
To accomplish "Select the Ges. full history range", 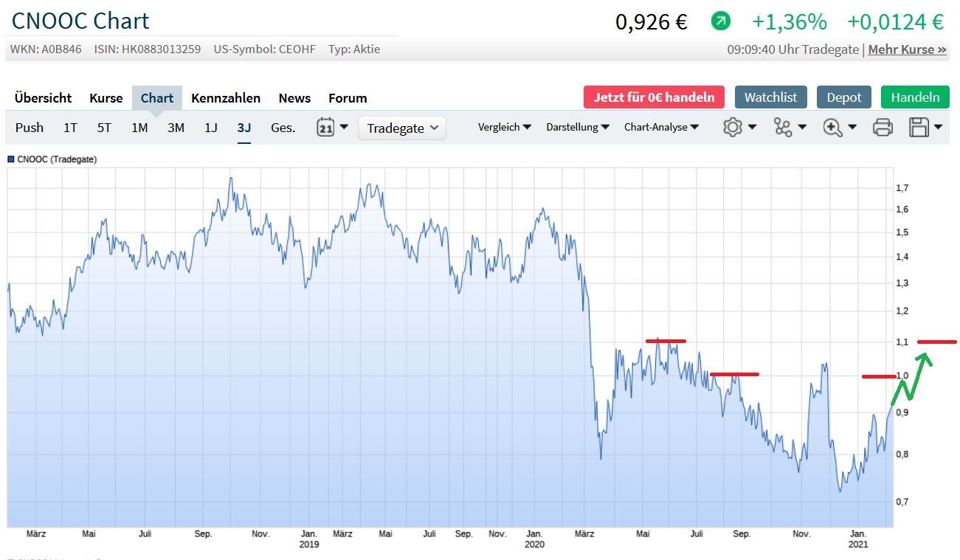I will pos(283,128).
